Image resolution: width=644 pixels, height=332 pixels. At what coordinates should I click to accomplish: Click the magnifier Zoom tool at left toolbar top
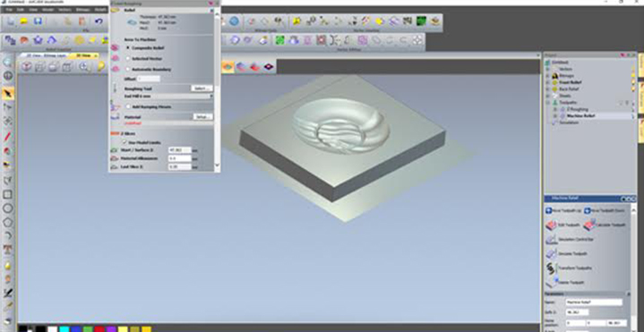(8, 62)
